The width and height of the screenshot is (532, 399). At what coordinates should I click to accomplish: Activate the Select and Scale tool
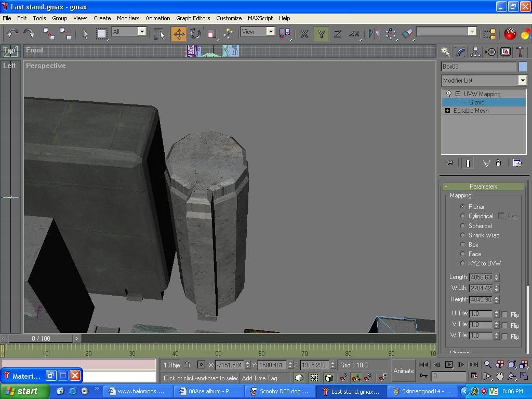212,34
